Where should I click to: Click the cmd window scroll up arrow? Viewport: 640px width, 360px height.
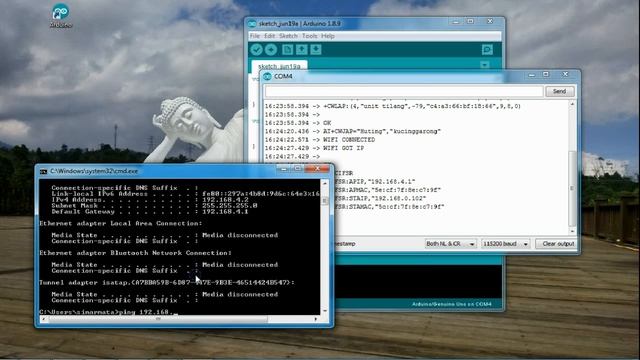325,183
